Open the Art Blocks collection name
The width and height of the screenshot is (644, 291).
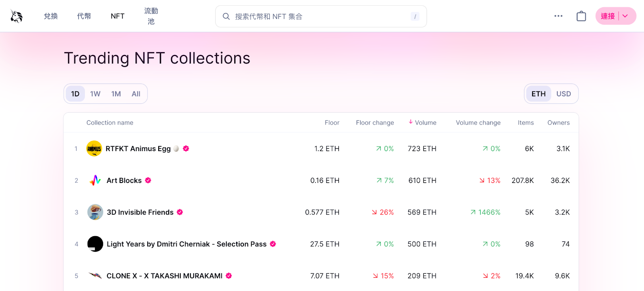tap(124, 181)
